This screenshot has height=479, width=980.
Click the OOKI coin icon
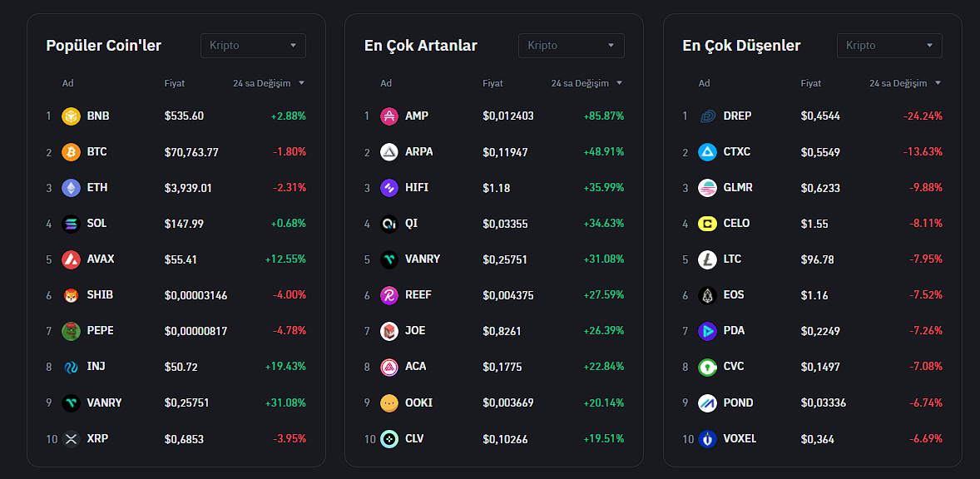point(389,402)
